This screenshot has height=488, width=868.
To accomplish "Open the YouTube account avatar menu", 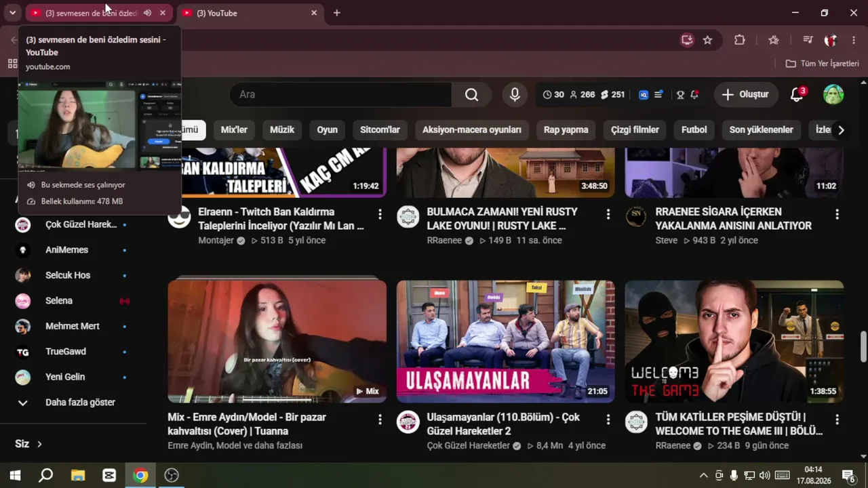I will [833, 94].
